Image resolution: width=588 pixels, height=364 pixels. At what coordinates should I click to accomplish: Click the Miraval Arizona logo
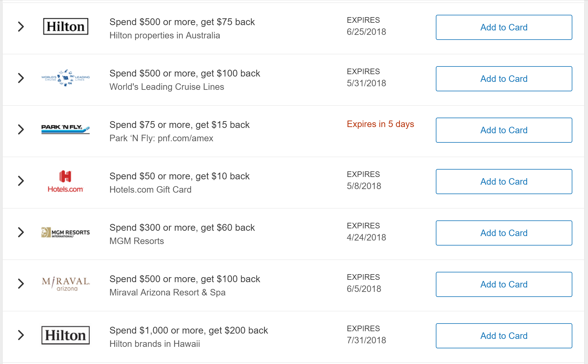tap(66, 284)
